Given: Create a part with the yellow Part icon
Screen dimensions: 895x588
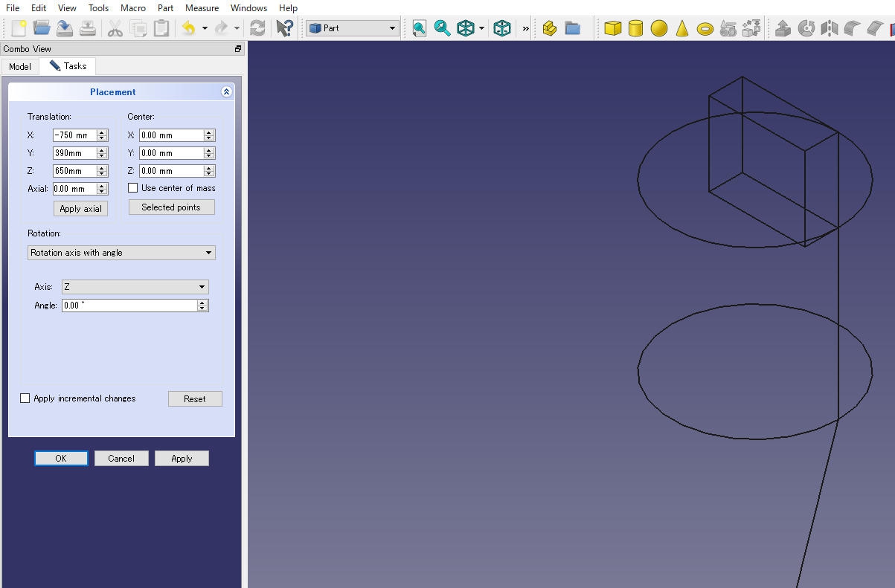Looking at the screenshot, I should 549,28.
